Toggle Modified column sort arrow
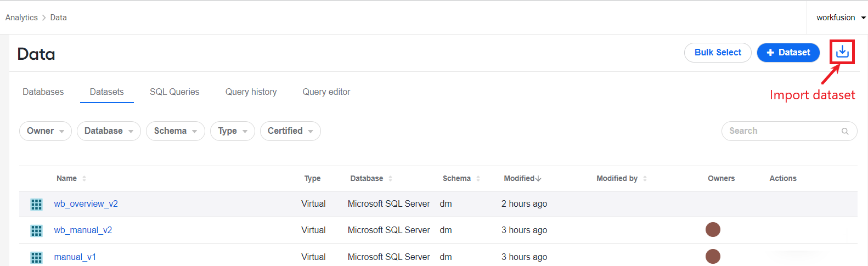Screen dimensions: 868x266 [x=538, y=178]
